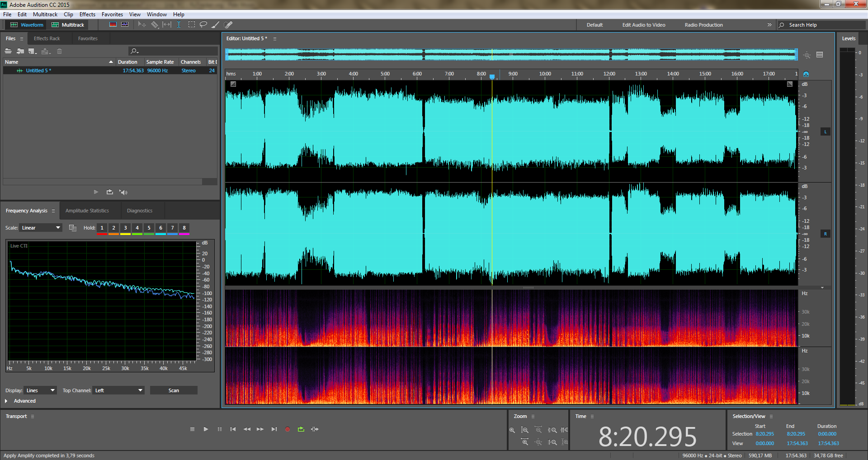Click Zoom In Amplitude icon
The height and width of the screenshot is (460, 868).
click(x=512, y=430)
